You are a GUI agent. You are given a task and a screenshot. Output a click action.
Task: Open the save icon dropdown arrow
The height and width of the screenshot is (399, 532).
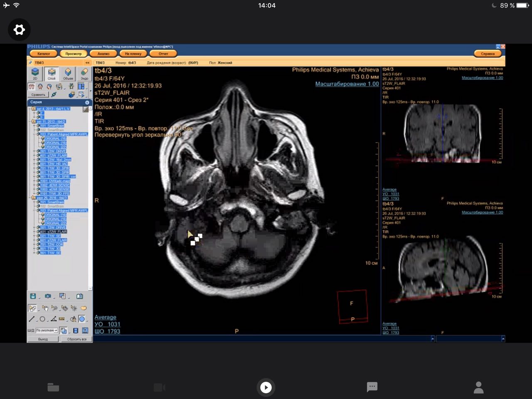pos(39,298)
